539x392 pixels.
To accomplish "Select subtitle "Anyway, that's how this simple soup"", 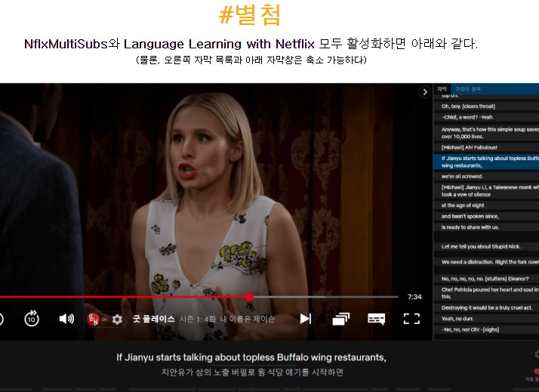I will click(486, 133).
